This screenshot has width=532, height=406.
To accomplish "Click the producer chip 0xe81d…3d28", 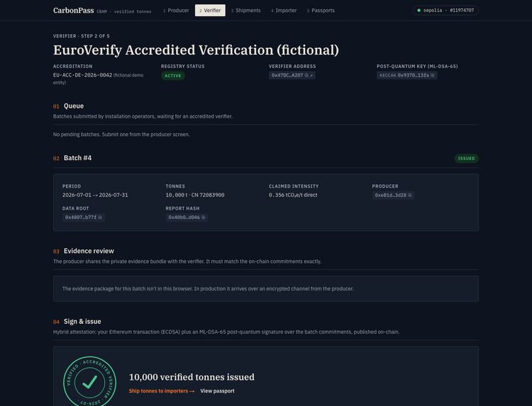I will (393, 195).
